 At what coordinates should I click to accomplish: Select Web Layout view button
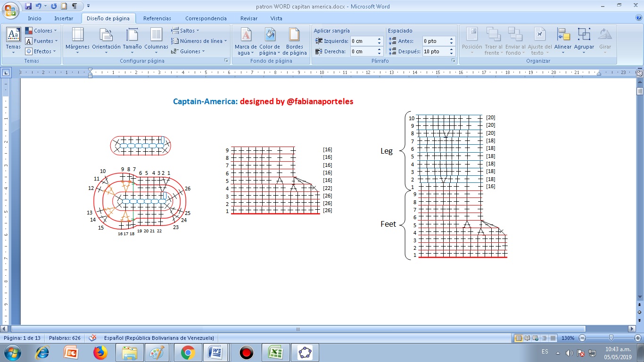point(536,338)
